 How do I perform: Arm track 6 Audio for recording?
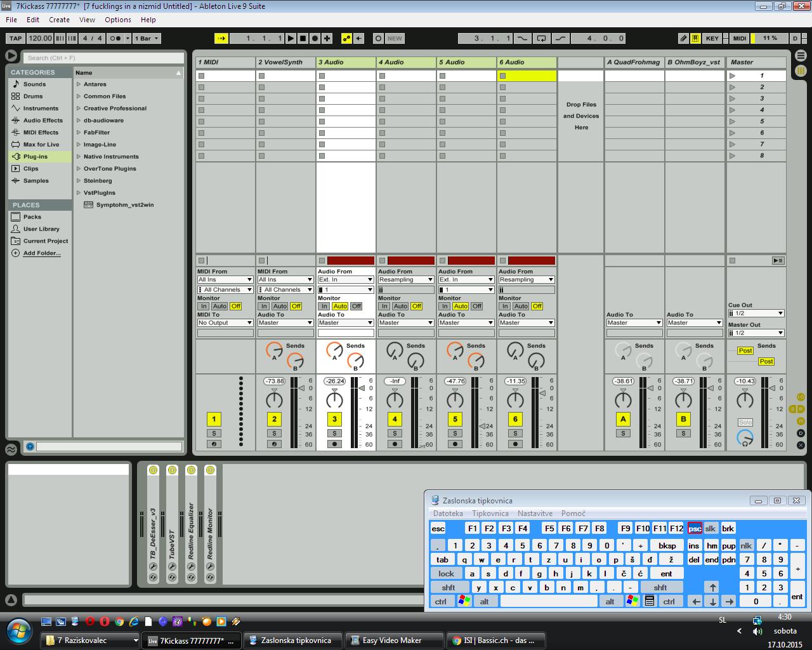515,444
